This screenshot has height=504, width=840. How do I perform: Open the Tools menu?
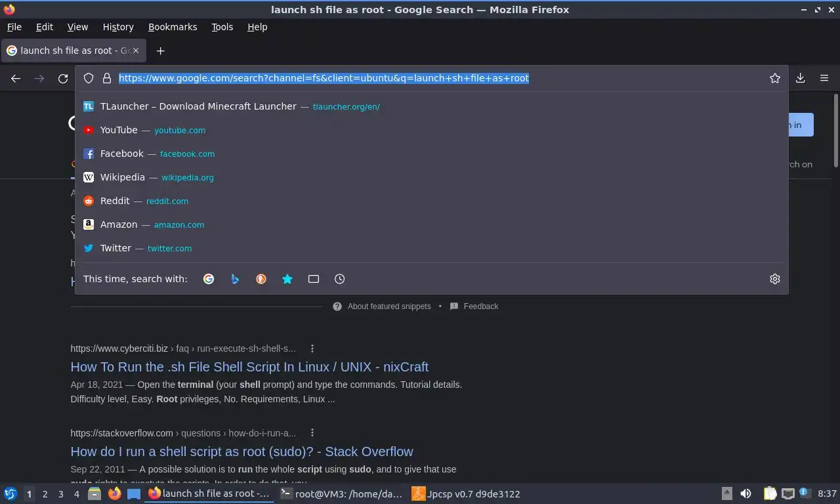point(222,27)
